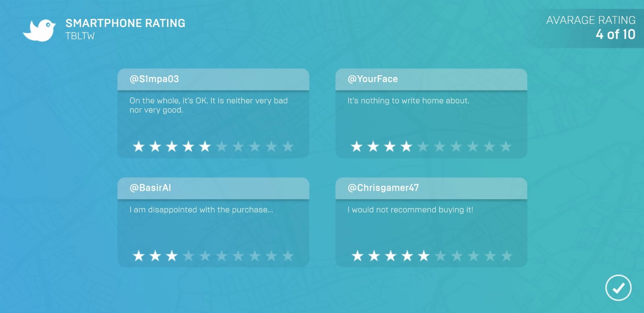Click the 'I would not recommend buying it!' text

click(410, 210)
